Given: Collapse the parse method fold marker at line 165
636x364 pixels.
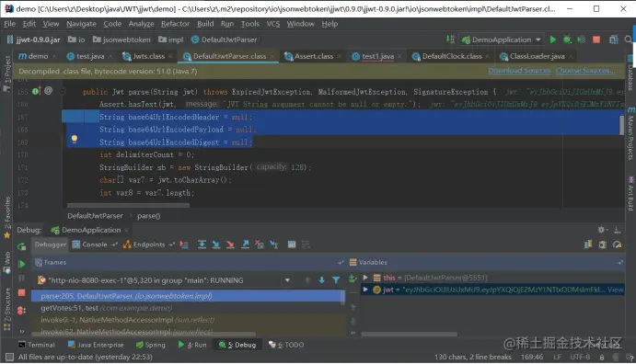Looking at the screenshot, I should tap(62, 92).
